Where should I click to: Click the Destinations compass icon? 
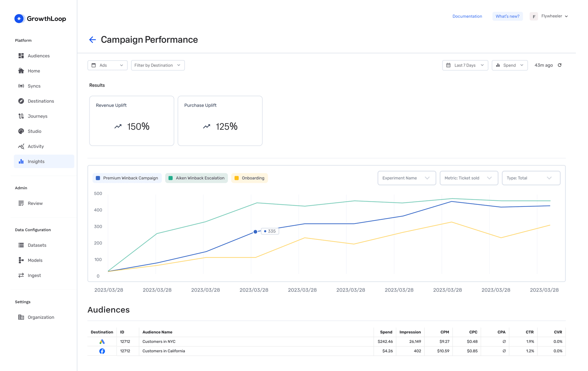pyautogui.click(x=21, y=101)
